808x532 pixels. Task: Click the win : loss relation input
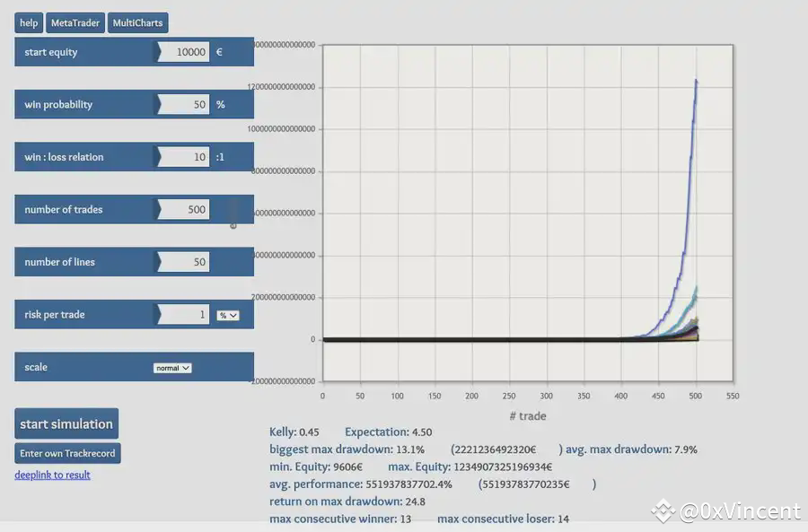coord(183,157)
